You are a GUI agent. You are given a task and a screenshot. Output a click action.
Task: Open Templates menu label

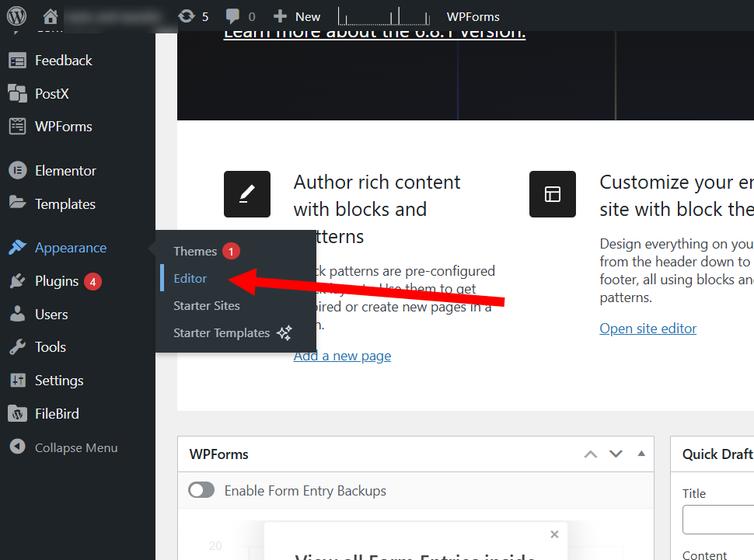coord(65,204)
